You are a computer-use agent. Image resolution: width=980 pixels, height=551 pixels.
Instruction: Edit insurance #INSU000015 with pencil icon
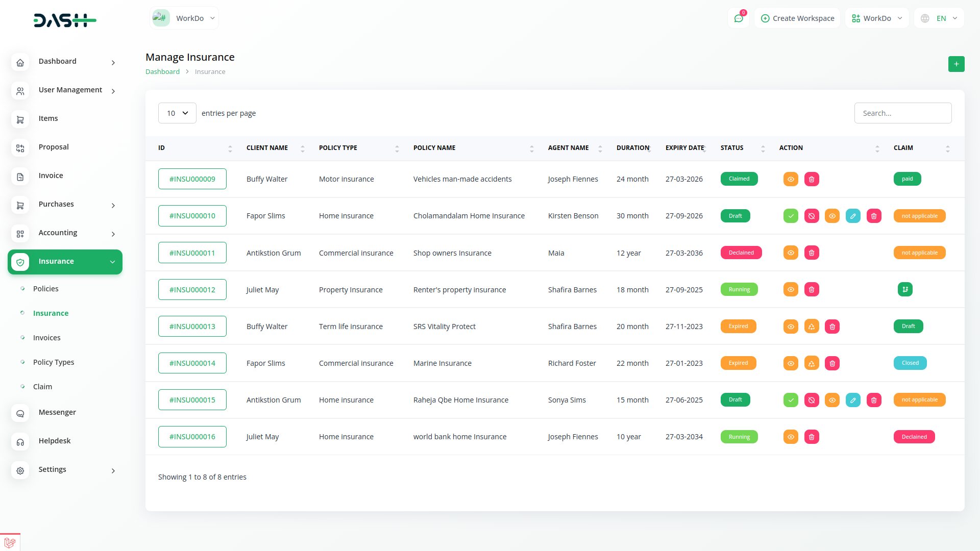click(x=853, y=400)
